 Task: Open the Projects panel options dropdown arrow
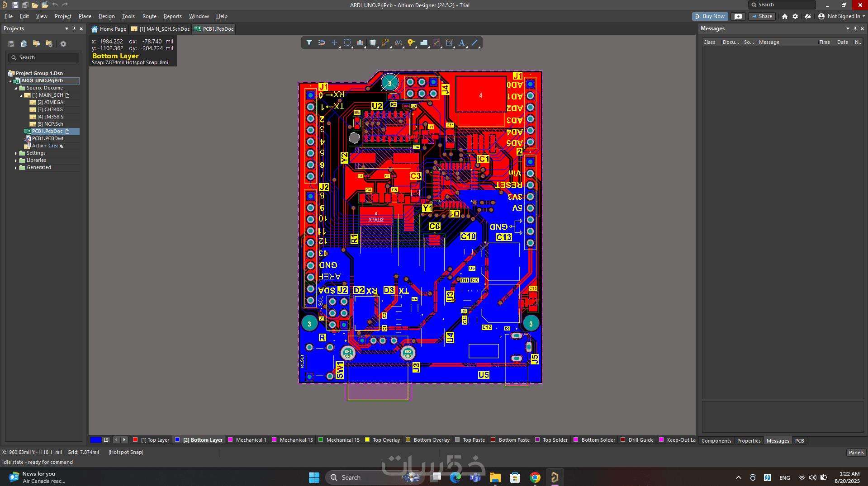tap(66, 28)
